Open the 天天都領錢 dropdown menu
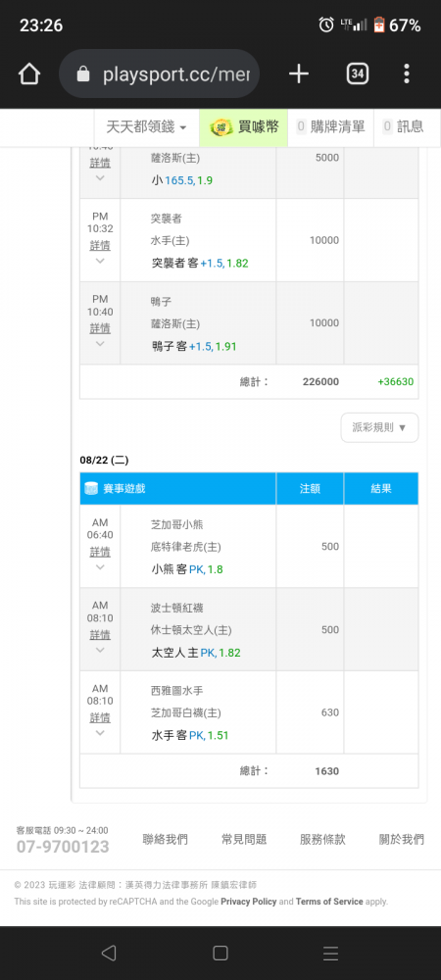The width and height of the screenshot is (441, 980). (x=146, y=127)
